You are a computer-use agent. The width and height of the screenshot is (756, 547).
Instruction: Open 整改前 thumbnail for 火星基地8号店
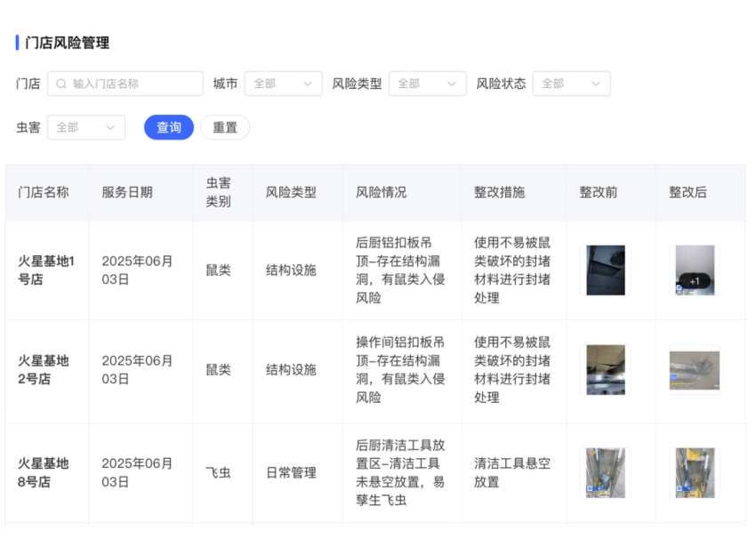605,472
